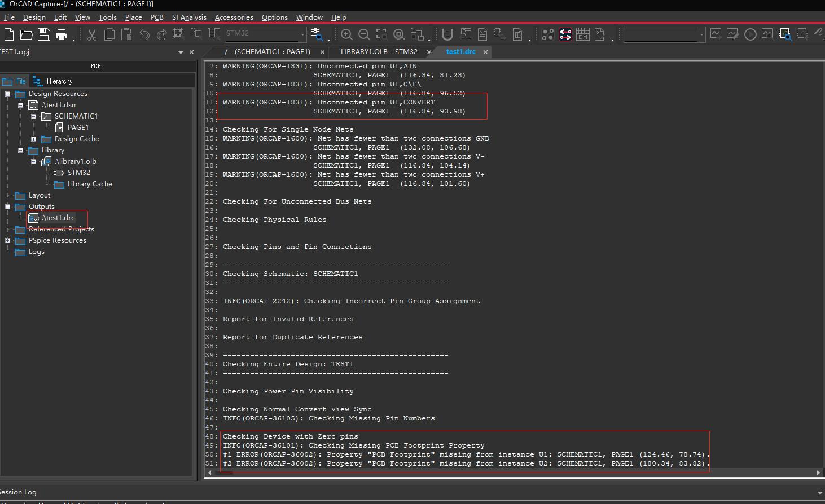The width and height of the screenshot is (825, 504).
Task: Click the Redo icon
Action: coord(160,34)
